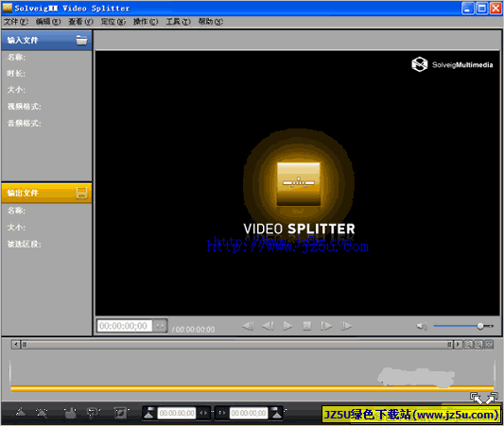Click the timeline horizontal scrollbar track
Viewport: 504px width, 426px height.
tap(236, 345)
